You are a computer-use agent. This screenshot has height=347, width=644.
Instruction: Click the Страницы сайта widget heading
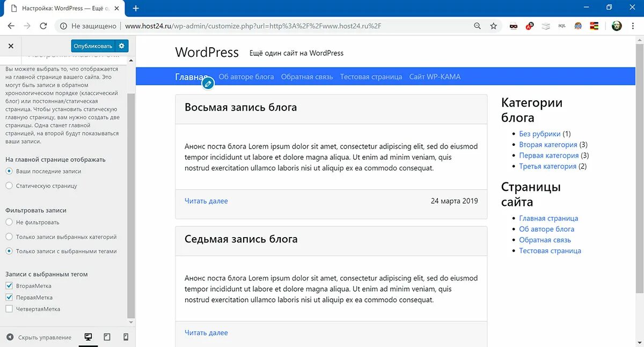click(x=531, y=194)
